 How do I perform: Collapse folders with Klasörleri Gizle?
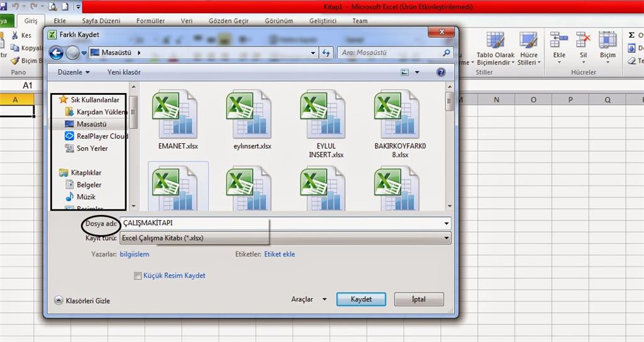82,301
